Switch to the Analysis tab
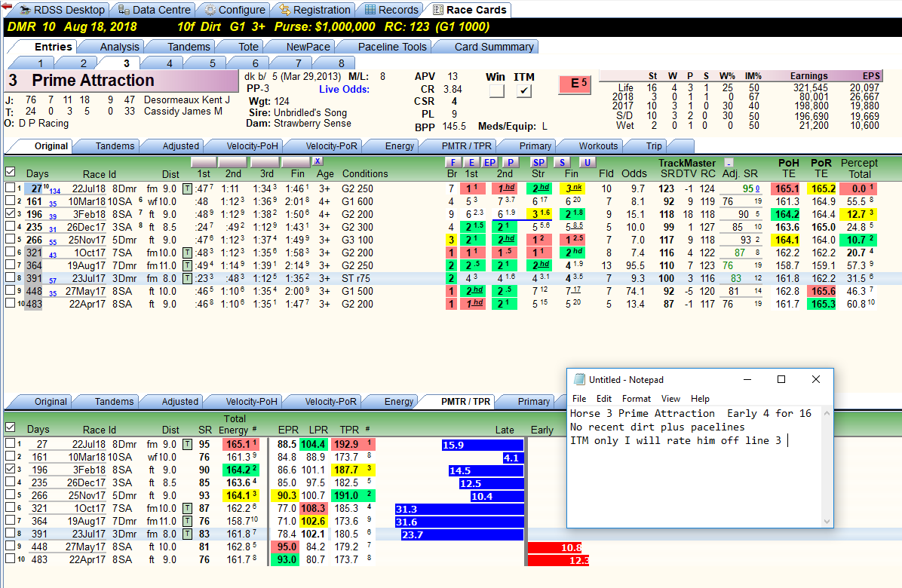Viewport: 902px width, 588px height. click(x=119, y=47)
